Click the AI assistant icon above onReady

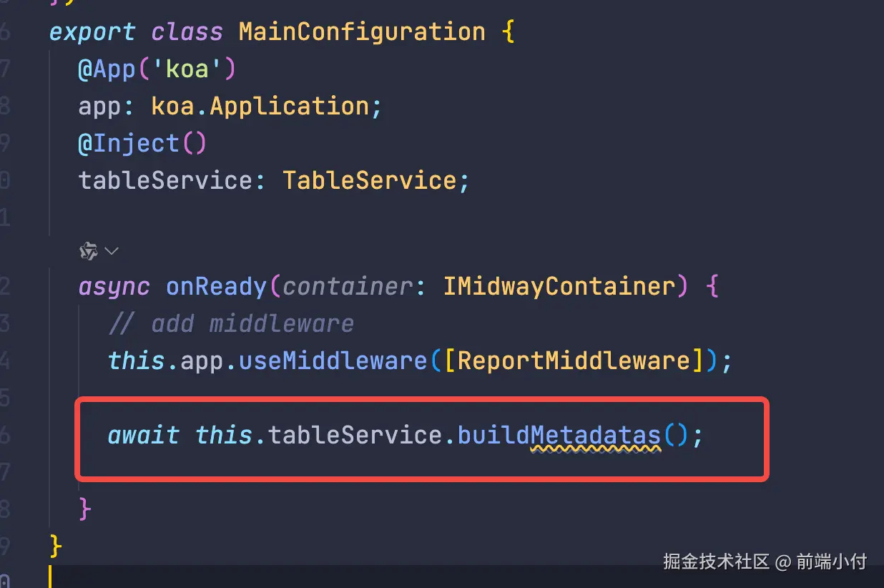pos(88,251)
